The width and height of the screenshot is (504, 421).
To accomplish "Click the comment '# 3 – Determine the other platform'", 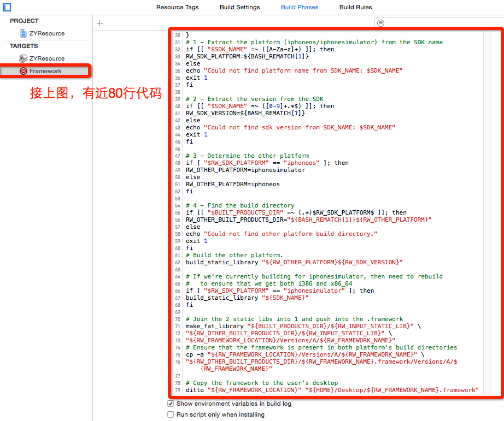I will point(247,156).
